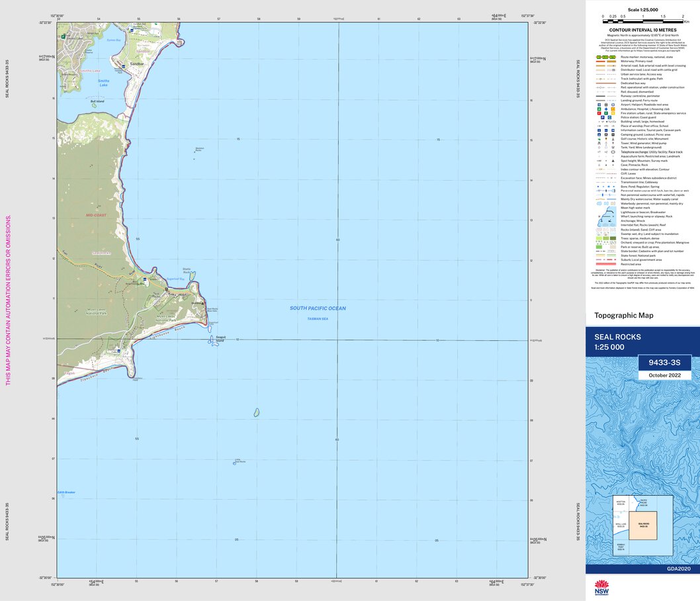The width and height of the screenshot is (700, 601).
Task: Click the coastal diagram in the legend
Action: [606, 217]
